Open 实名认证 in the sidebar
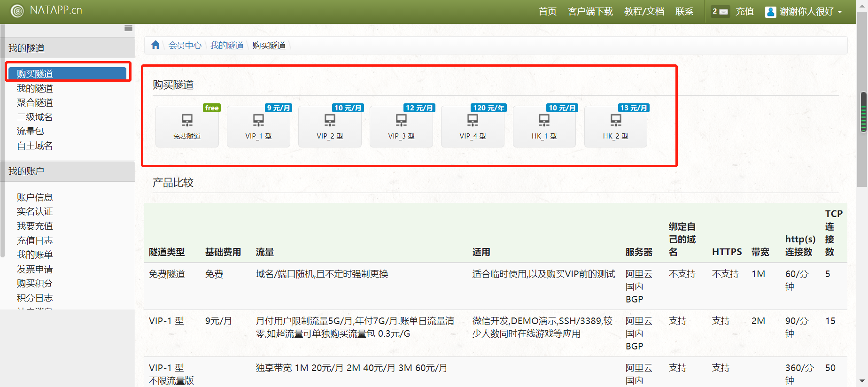Image resolution: width=868 pixels, height=387 pixels. click(x=35, y=212)
